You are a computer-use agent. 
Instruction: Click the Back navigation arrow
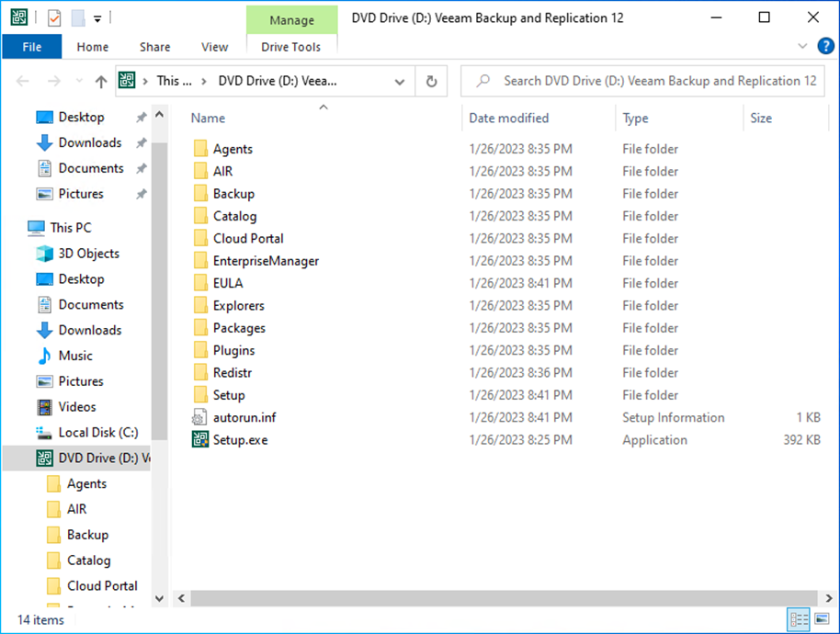coord(22,82)
